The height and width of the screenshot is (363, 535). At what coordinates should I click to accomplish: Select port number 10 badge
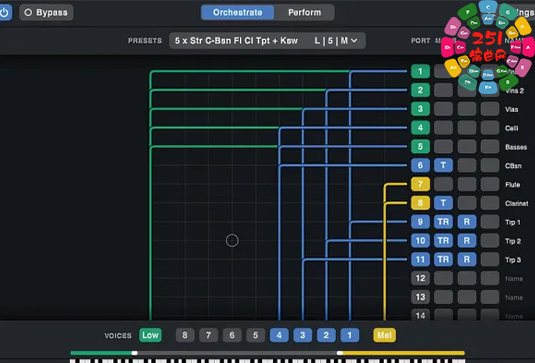[x=420, y=241]
